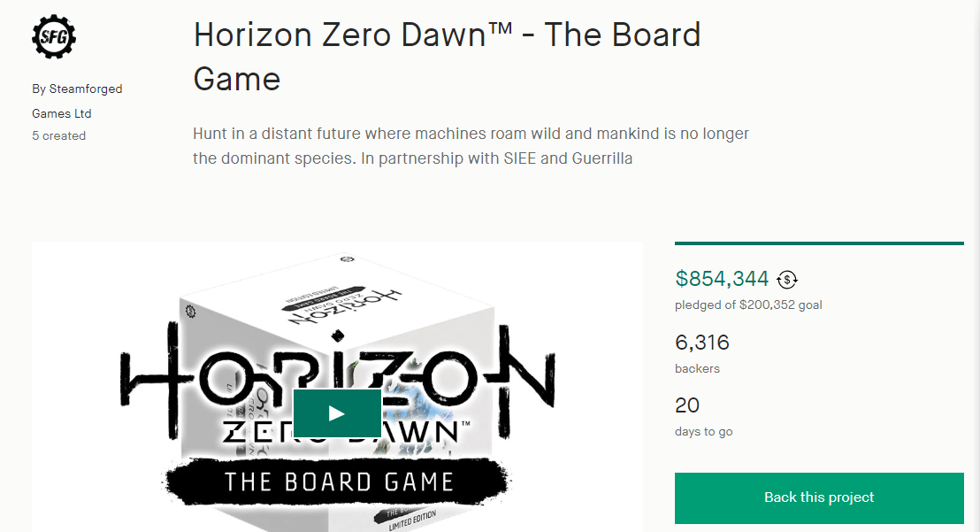Click the SFG gear logo avatar
This screenshot has width=980, height=532.
pos(54,35)
